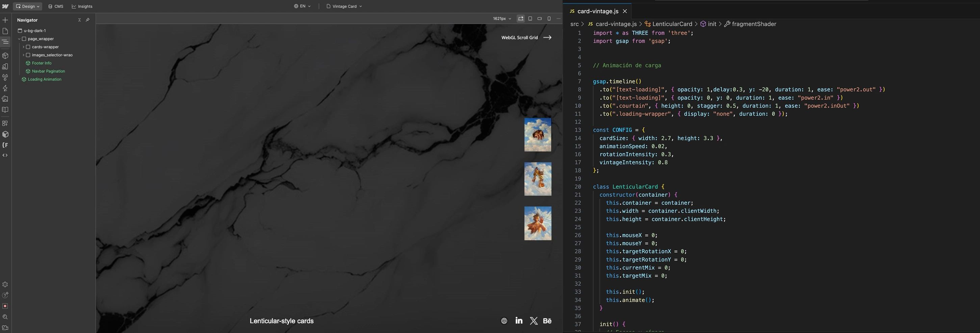This screenshot has height=333, width=980.
Task: Click the red record square icon
Action: [5, 306]
